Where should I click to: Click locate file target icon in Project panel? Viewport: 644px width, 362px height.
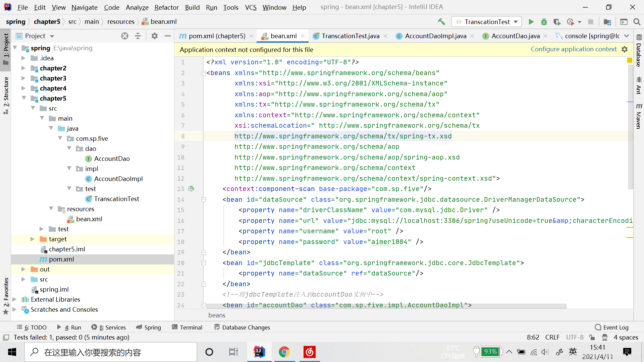(125, 36)
